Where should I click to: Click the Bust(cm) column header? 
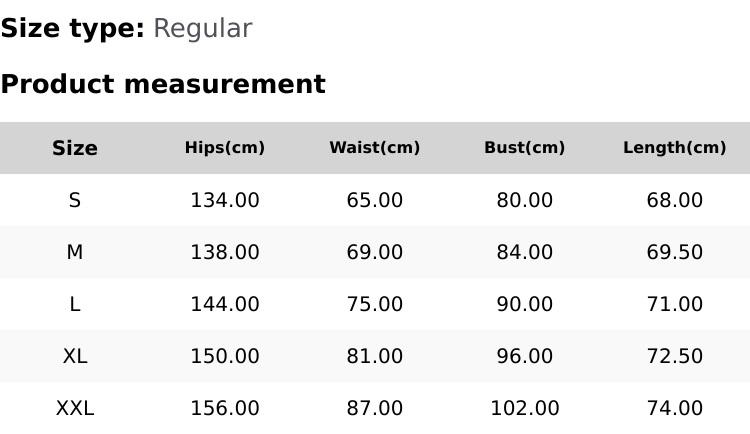[525, 148]
